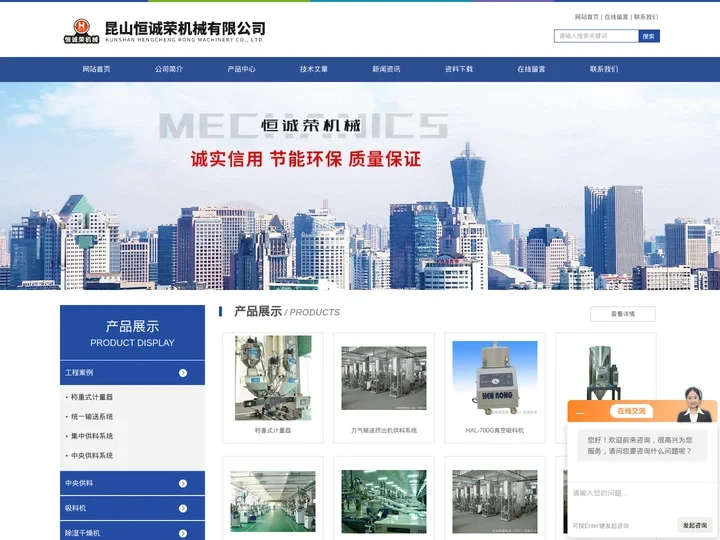Open 网站首页 in the main navigation bar
Screen dimensions: 720x540
[96, 69]
